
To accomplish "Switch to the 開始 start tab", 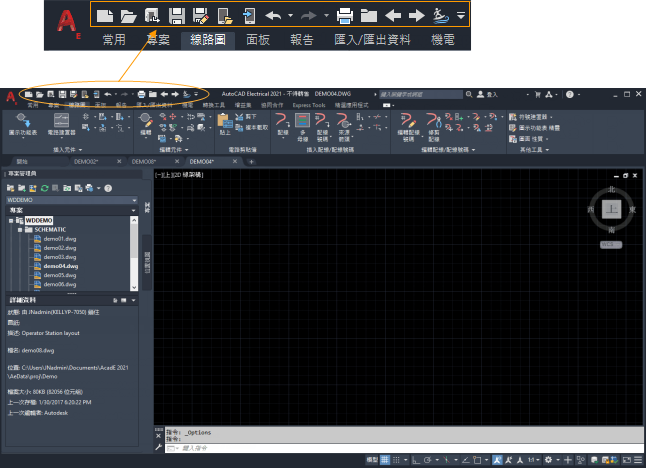I will [22, 161].
